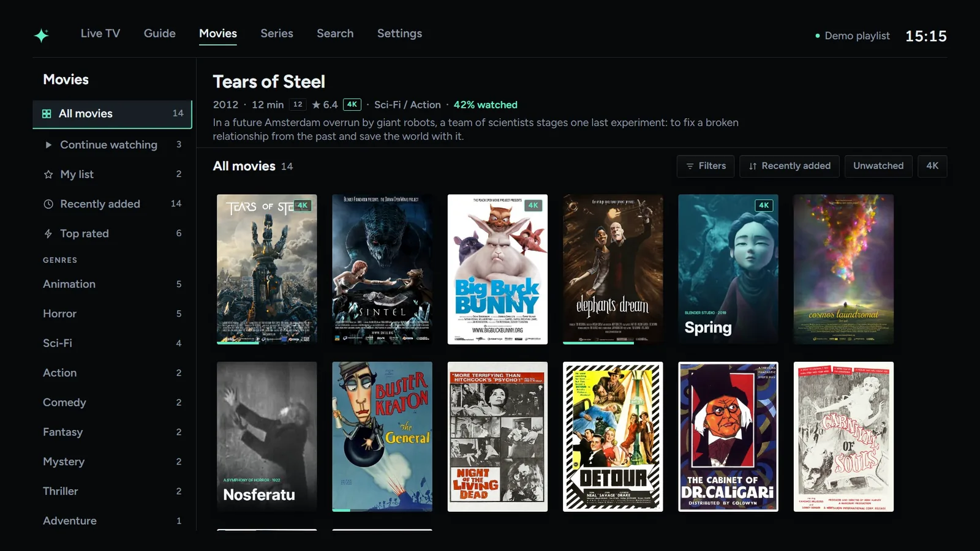The image size is (980, 551).
Task: Select the Animation genre
Action: (x=112, y=284)
